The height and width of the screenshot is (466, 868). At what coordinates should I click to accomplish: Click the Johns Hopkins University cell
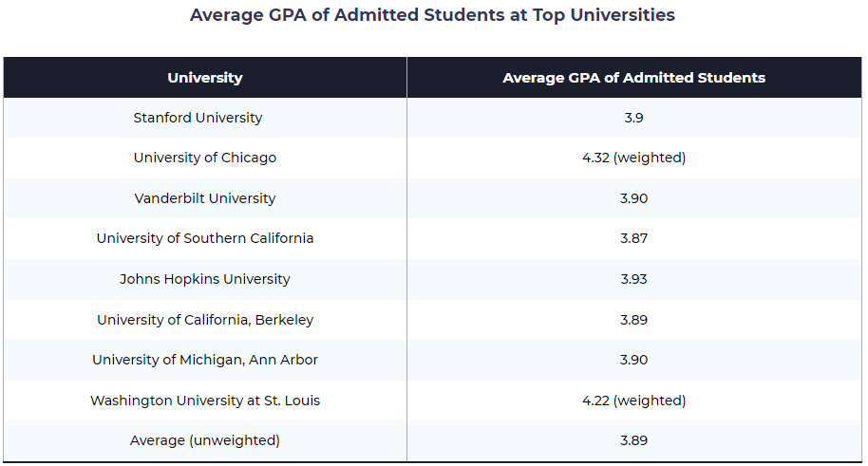point(205,279)
